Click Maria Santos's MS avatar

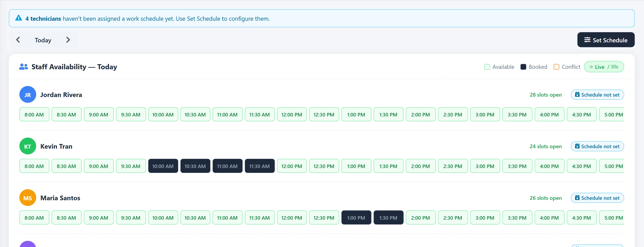coord(28,198)
